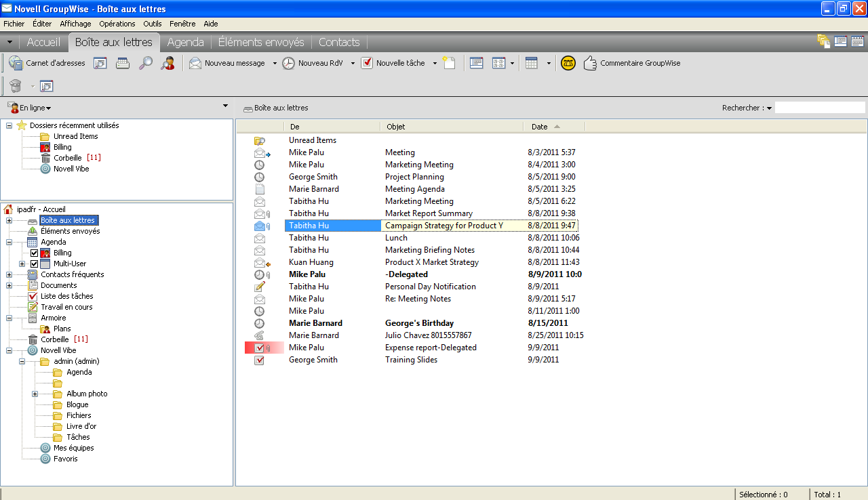Viewport: 868px width, 500px height.
Task: Open the Nouveau message dropdown arrow
Action: [x=275, y=63]
